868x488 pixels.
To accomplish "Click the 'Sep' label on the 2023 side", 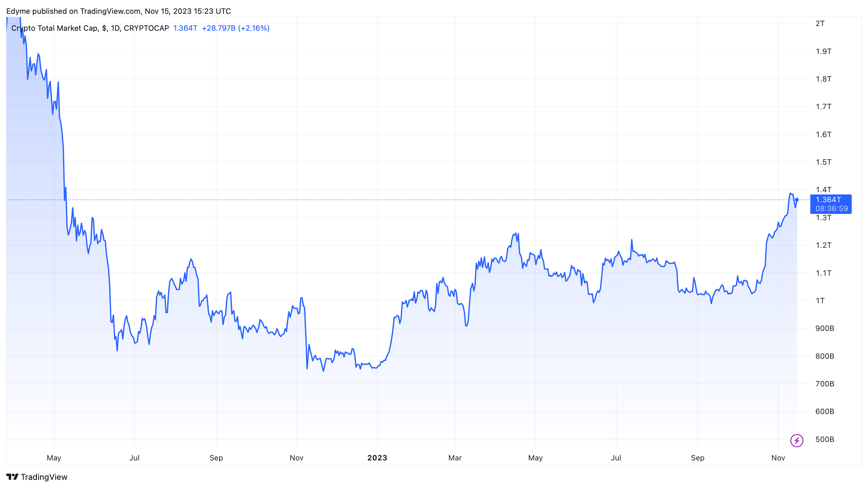I will pos(698,458).
